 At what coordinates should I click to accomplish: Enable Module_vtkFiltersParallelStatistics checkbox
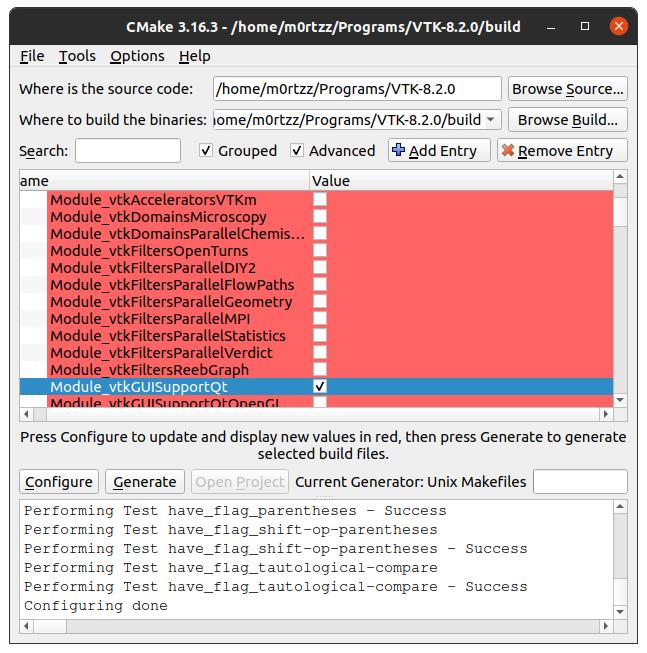(320, 335)
